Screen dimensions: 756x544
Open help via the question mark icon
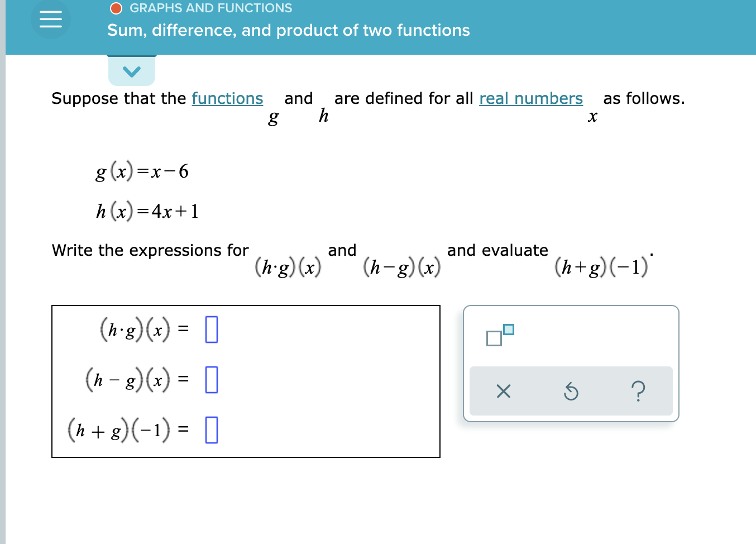pyautogui.click(x=639, y=392)
